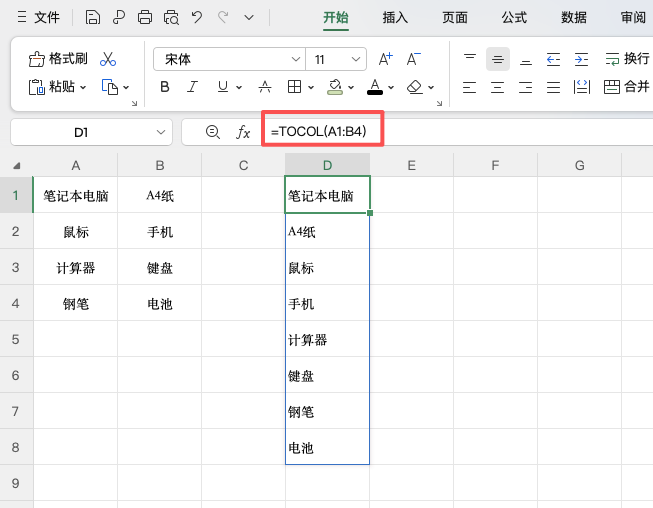653x508 pixels.
Task: Open the Underline style dropdown arrow
Action: click(x=239, y=87)
